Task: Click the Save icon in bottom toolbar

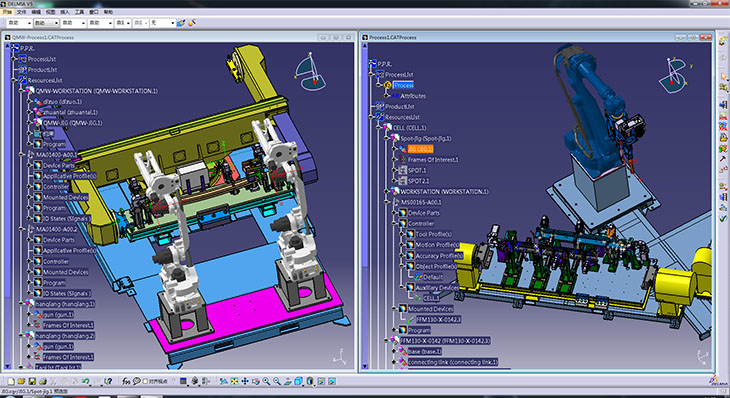Action: pyautogui.click(x=32, y=381)
